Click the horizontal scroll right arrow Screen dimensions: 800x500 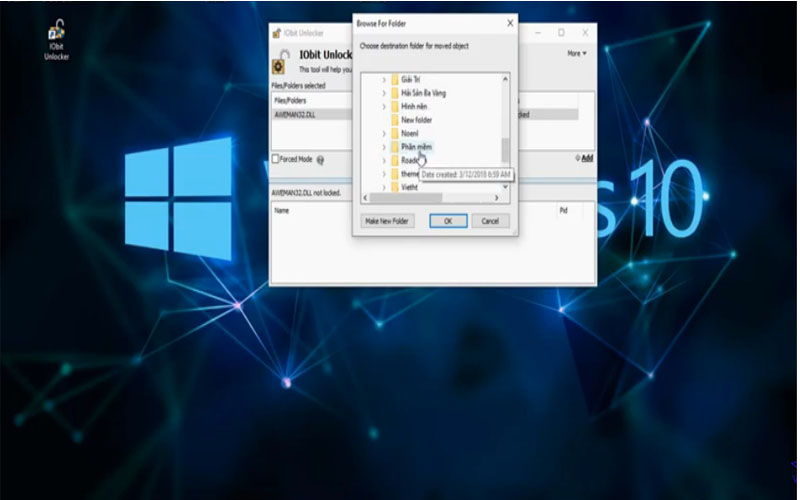[x=496, y=197]
